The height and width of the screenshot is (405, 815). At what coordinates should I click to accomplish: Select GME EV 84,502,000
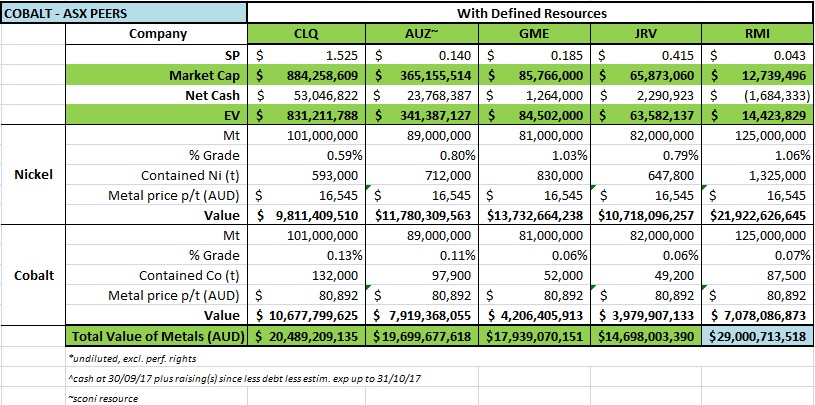534,115
